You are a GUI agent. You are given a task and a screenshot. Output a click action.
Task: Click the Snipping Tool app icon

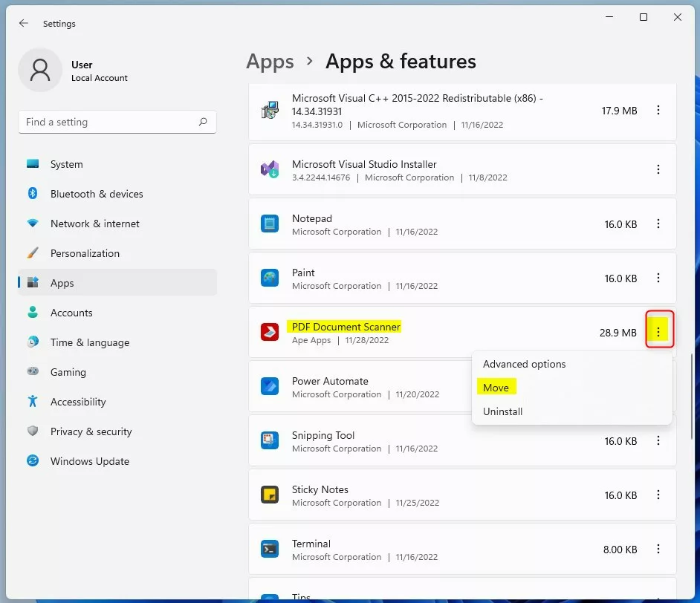click(270, 440)
